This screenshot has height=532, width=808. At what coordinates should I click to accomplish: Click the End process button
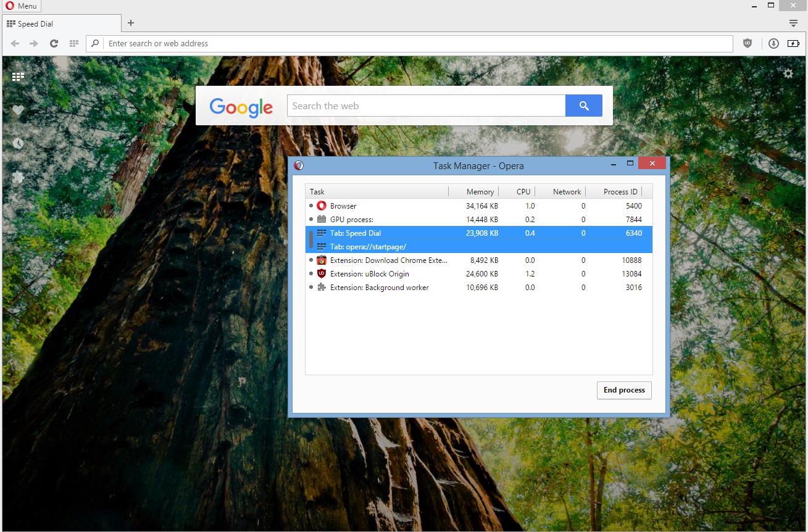tap(624, 390)
